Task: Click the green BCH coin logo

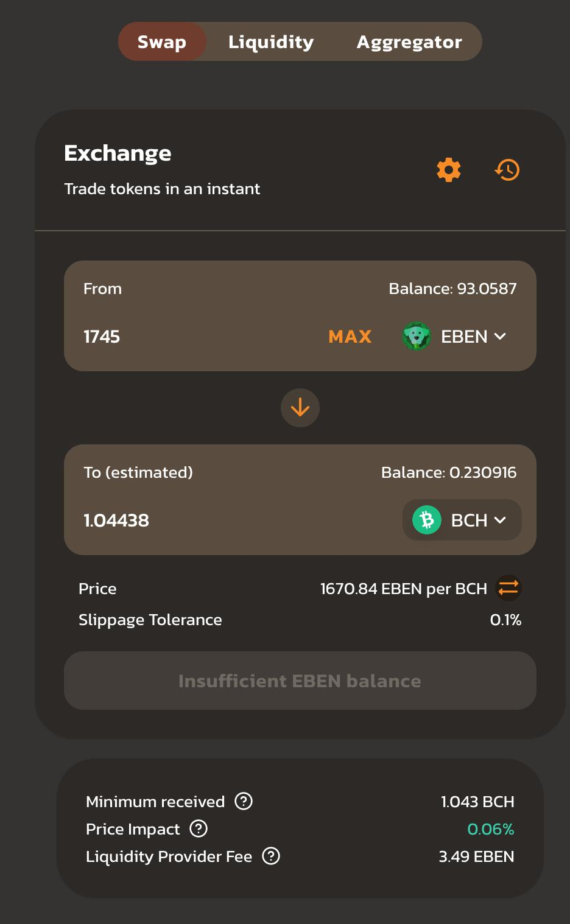Action: tap(427, 520)
